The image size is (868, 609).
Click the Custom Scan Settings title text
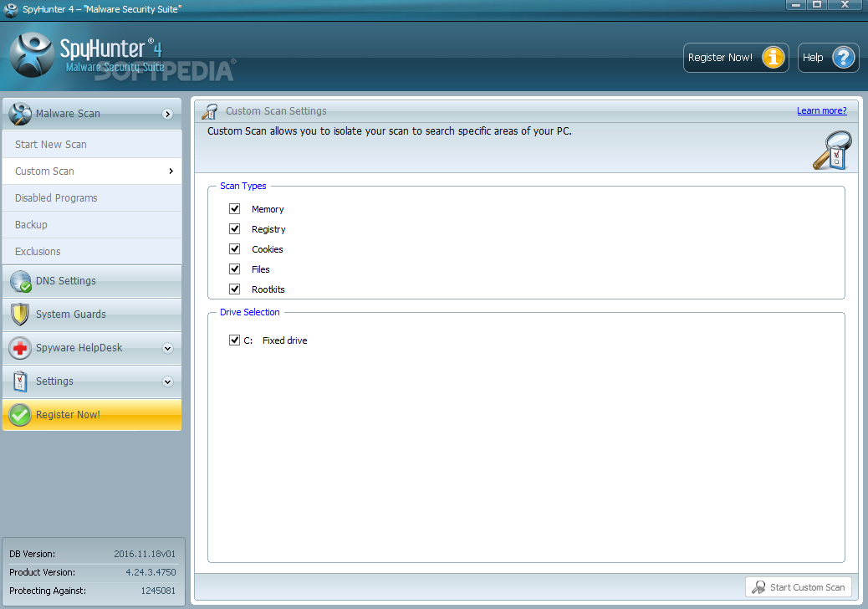[276, 110]
